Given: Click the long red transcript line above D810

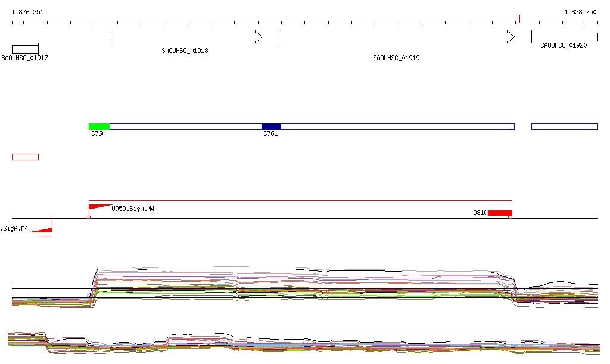Looking at the screenshot, I should (300, 201).
